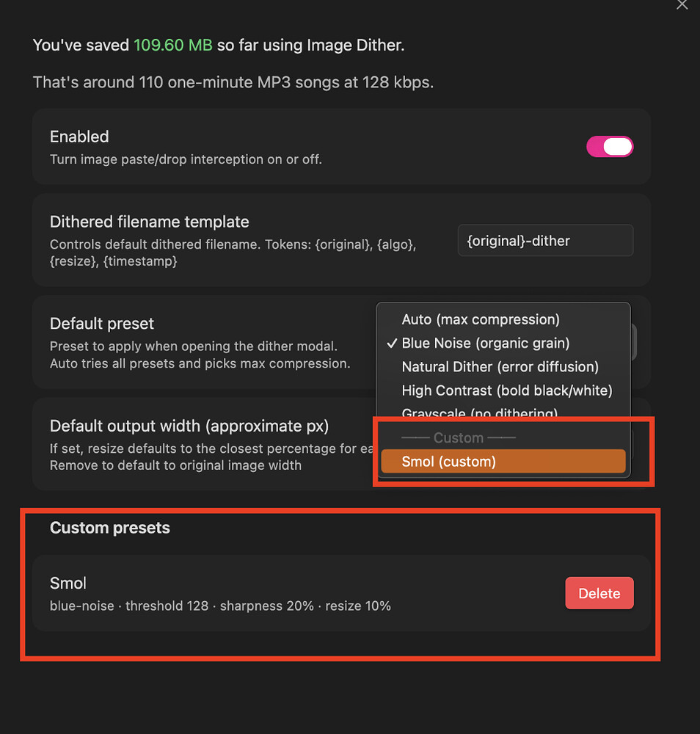
Task: Delete the Smol custom preset
Action: [599, 593]
